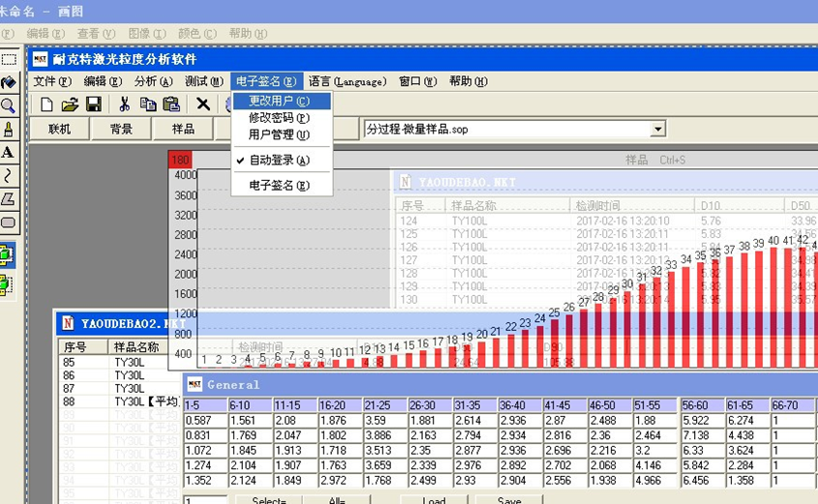The image size is (818, 504).
Task: Expand the 分过程 微量样品.sop dropdown
Action: [x=658, y=129]
